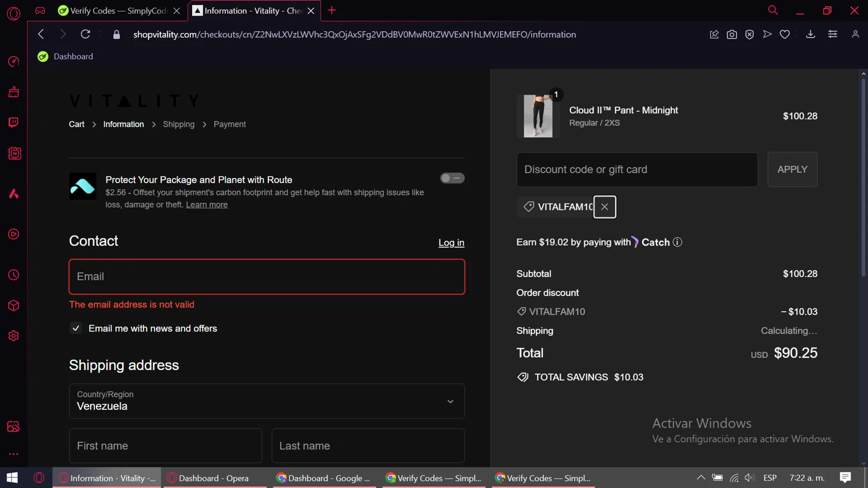Select the Information breadcrumb step
868x488 pixels.
[x=123, y=124]
